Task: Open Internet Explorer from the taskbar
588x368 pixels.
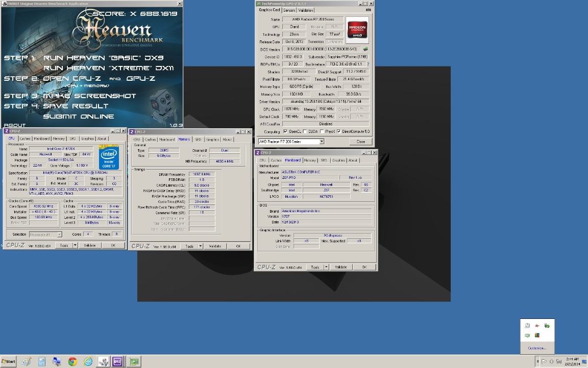Action: click(x=88, y=362)
